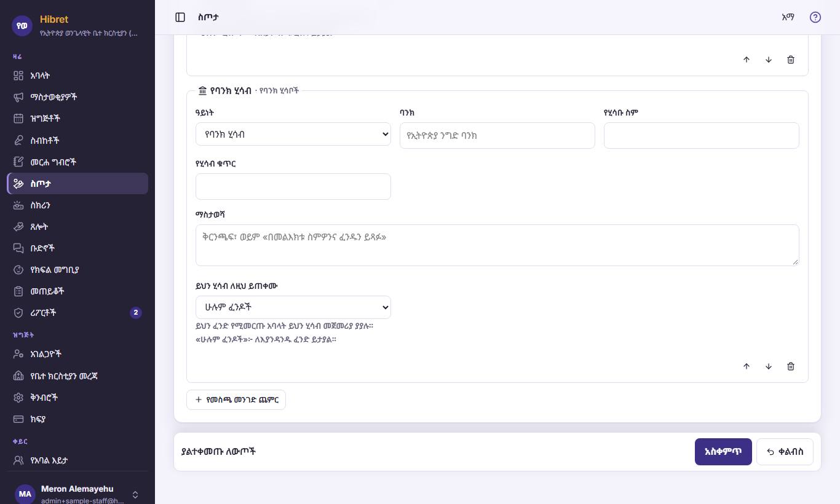Image resolution: width=840 pixels, height=504 pixels.
Task: Click the ስብከቶች microphone icon
Action: [18, 140]
